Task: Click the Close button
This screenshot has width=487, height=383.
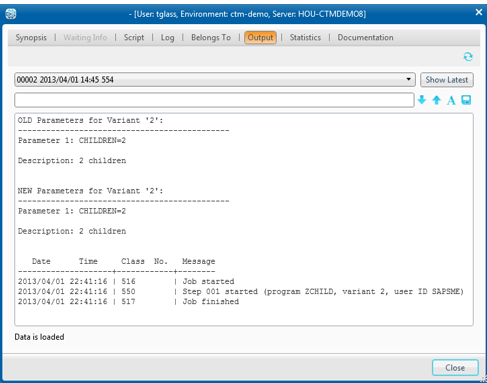Action: point(455,368)
